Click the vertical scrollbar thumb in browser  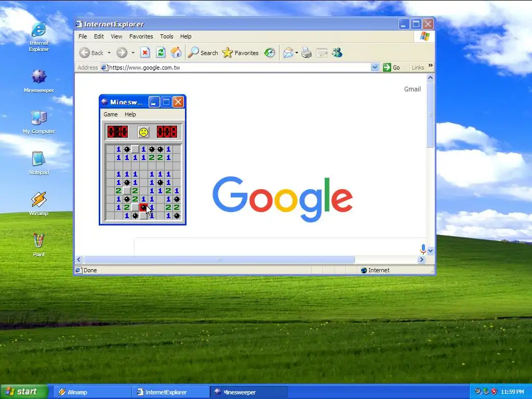(430, 115)
